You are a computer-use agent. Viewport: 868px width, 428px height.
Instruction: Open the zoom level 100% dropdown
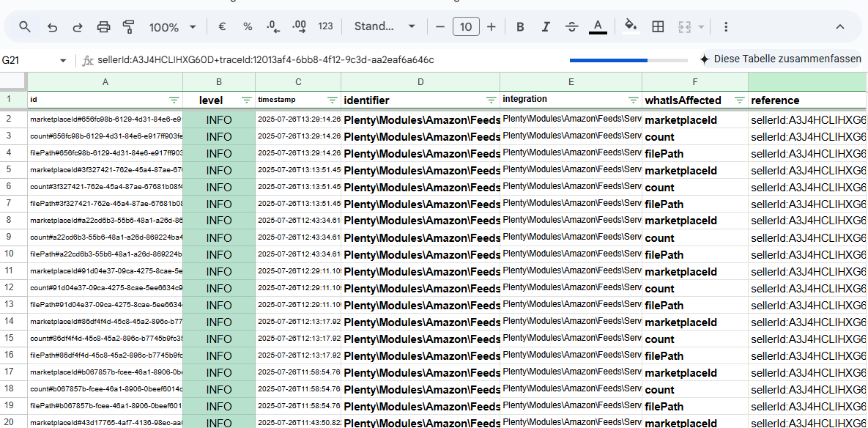coord(172,27)
